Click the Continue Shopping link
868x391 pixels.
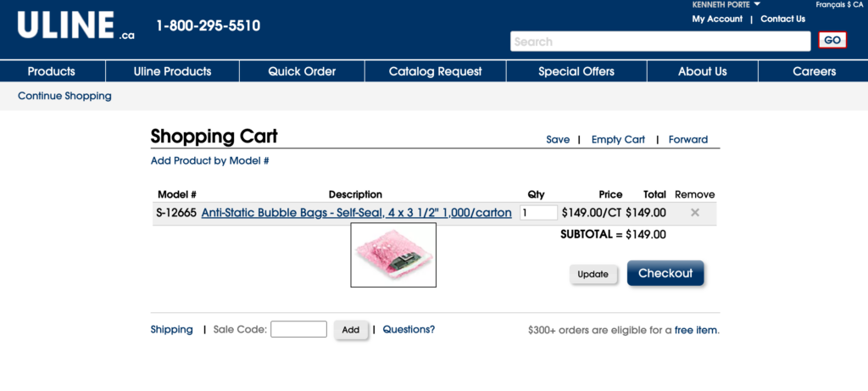pyautogui.click(x=64, y=96)
